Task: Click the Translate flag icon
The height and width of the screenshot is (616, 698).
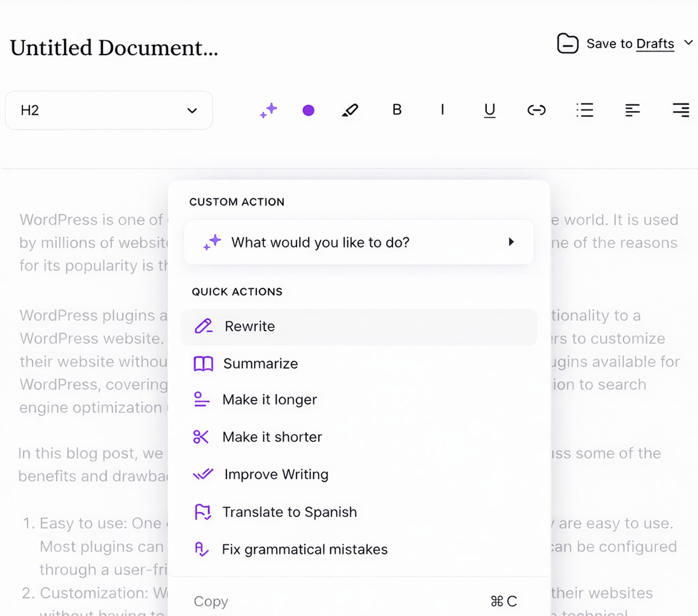Action: (x=203, y=512)
